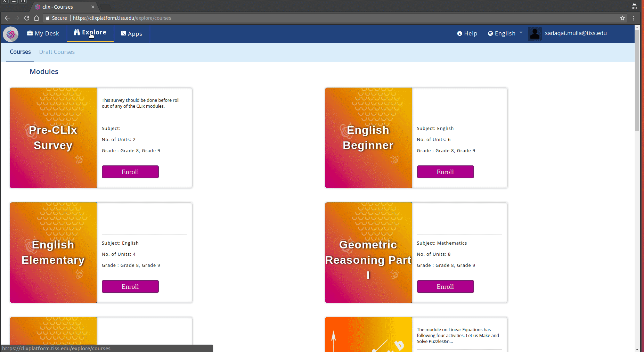Open My Desk in navigation bar
644x352 pixels.
[x=43, y=33]
